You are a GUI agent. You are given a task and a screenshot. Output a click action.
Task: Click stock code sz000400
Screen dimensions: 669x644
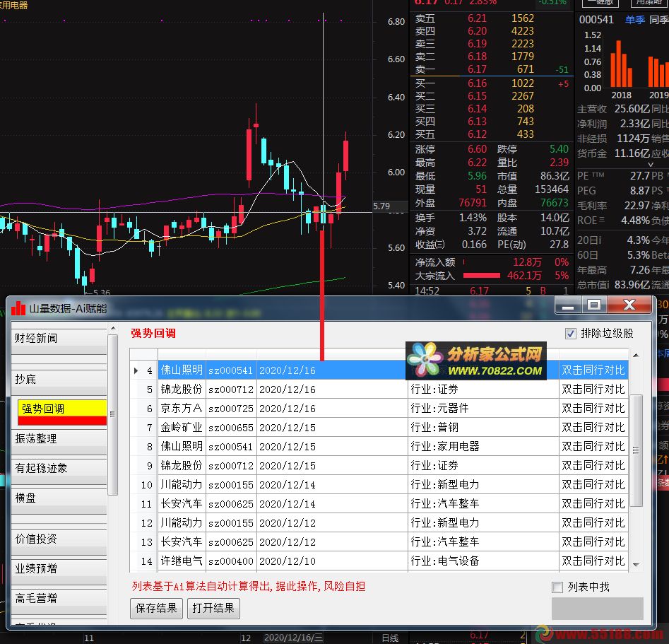coord(231,561)
